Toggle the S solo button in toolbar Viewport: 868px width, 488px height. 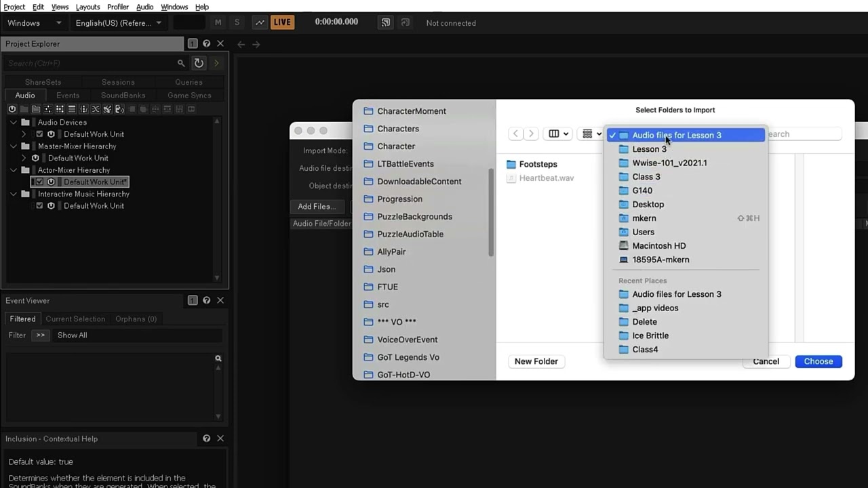tap(237, 22)
